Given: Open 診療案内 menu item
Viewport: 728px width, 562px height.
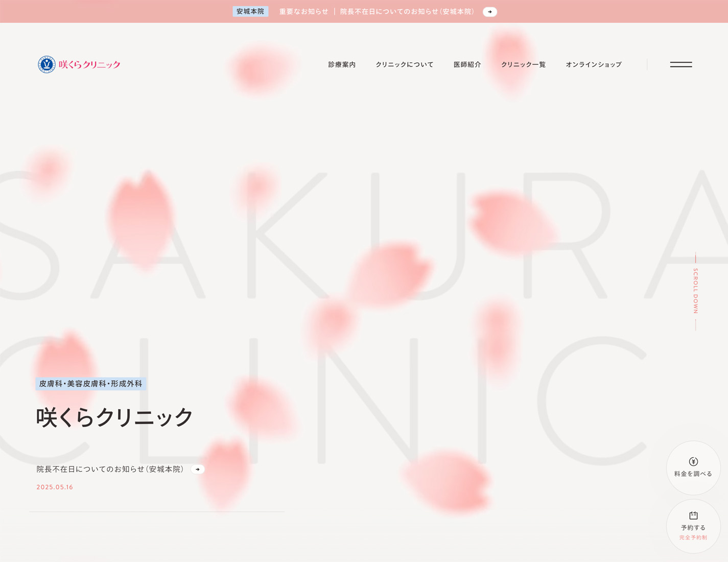Looking at the screenshot, I should coord(342,64).
